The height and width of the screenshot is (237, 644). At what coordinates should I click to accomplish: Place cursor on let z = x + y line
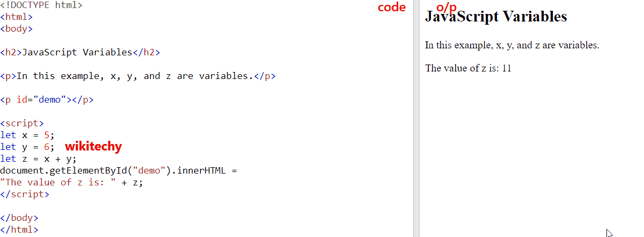pyautogui.click(x=39, y=159)
